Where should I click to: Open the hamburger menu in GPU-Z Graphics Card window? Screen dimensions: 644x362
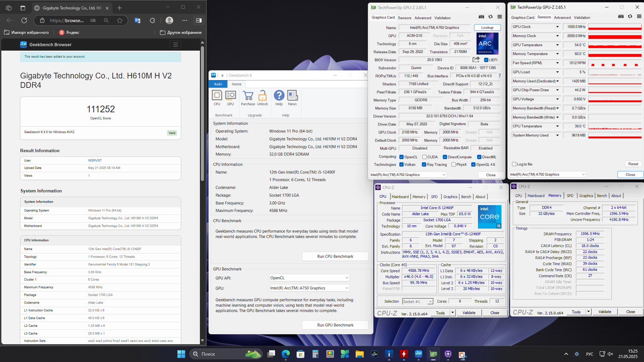(x=499, y=17)
